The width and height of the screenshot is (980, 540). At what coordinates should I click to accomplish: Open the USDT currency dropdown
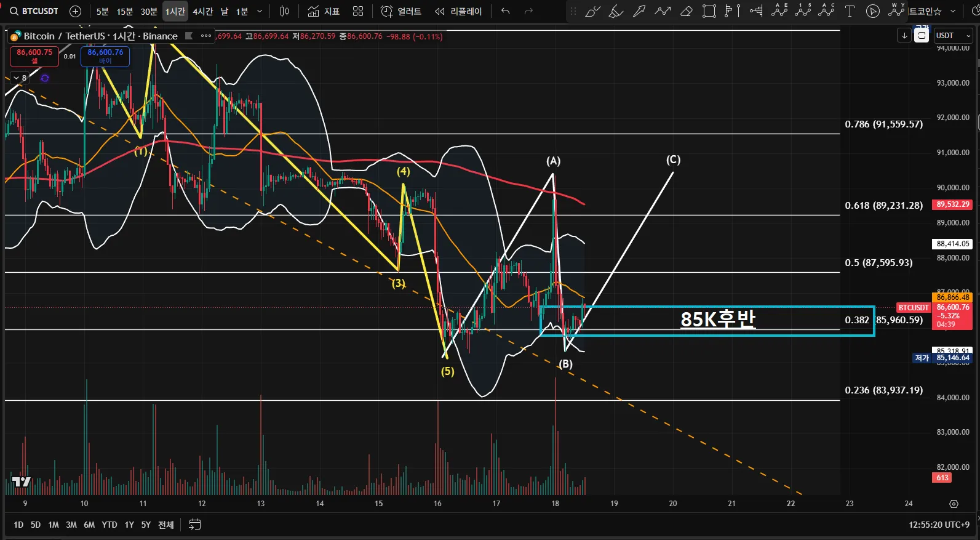(x=953, y=36)
